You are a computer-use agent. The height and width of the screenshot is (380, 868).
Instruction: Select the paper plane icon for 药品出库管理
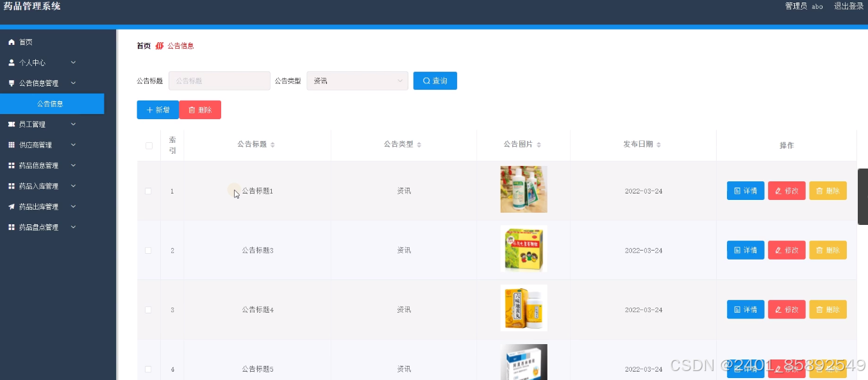point(11,206)
